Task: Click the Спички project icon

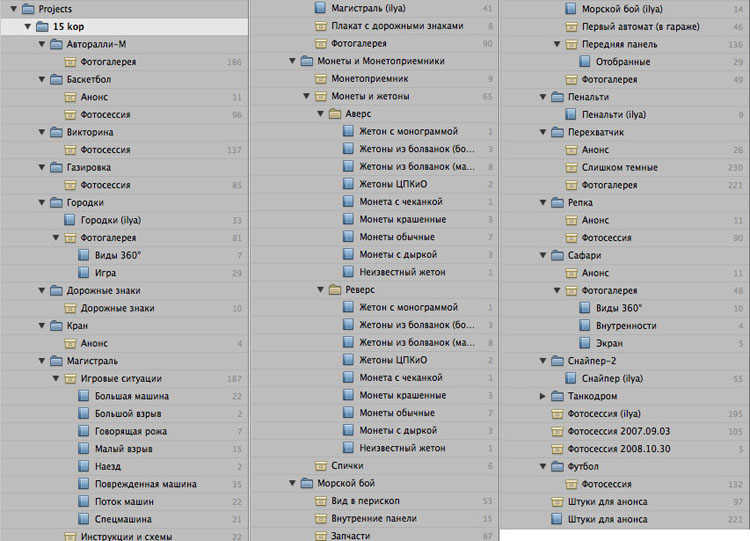Action: pos(321,466)
